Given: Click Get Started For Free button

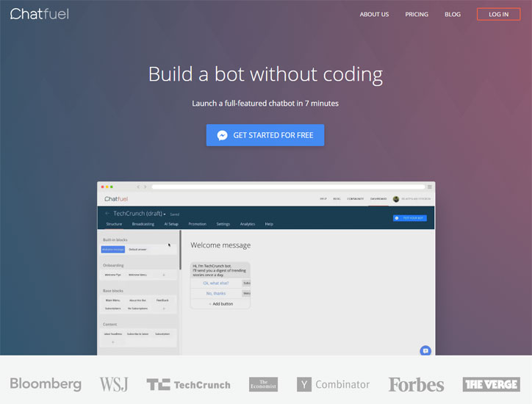Looking at the screenshot, I should tap(265, 135).
